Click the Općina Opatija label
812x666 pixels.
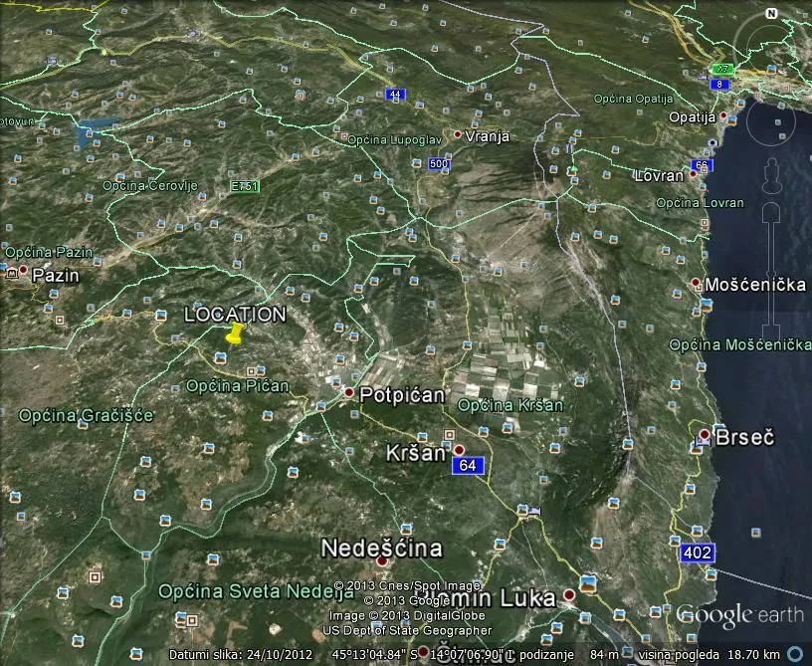(x=633, y=99)
